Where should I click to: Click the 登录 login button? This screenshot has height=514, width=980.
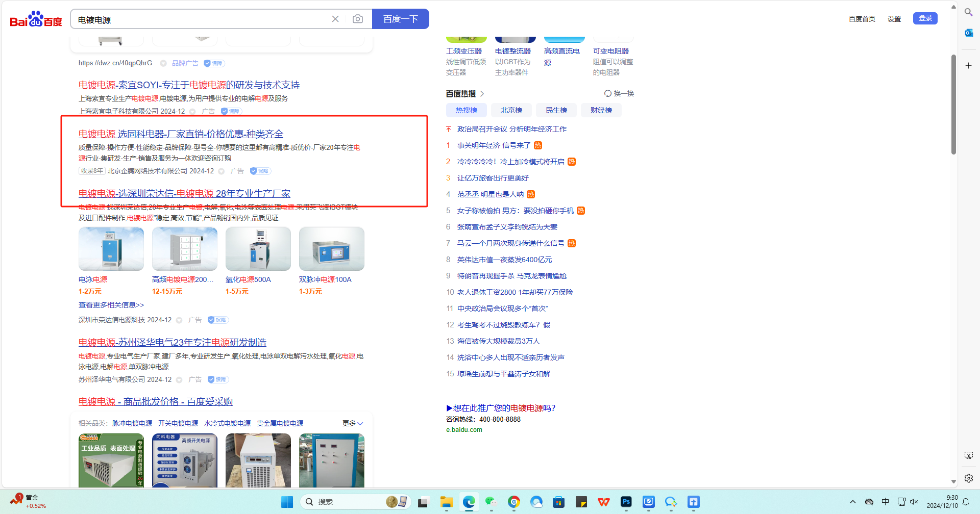pyautogui.click(x=925, y=18)
